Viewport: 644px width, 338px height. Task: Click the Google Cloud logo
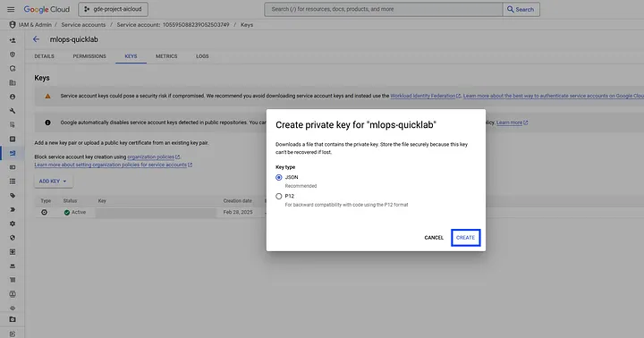47,9
